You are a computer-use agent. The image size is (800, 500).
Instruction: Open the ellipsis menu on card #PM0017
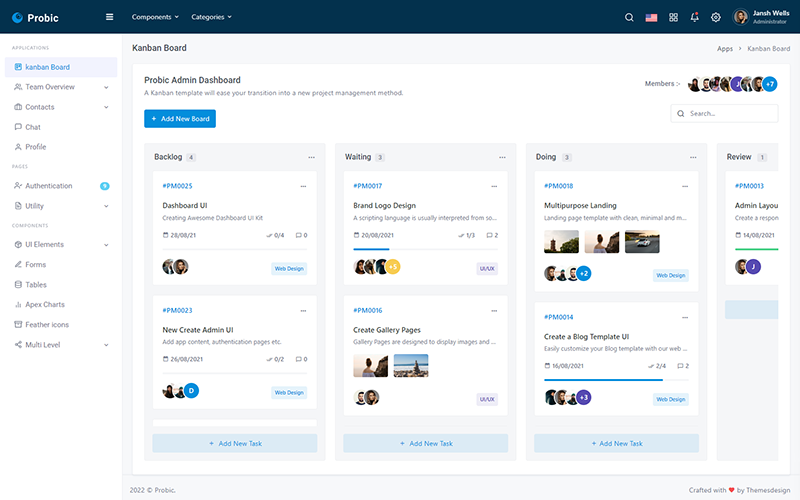[494, 186]
